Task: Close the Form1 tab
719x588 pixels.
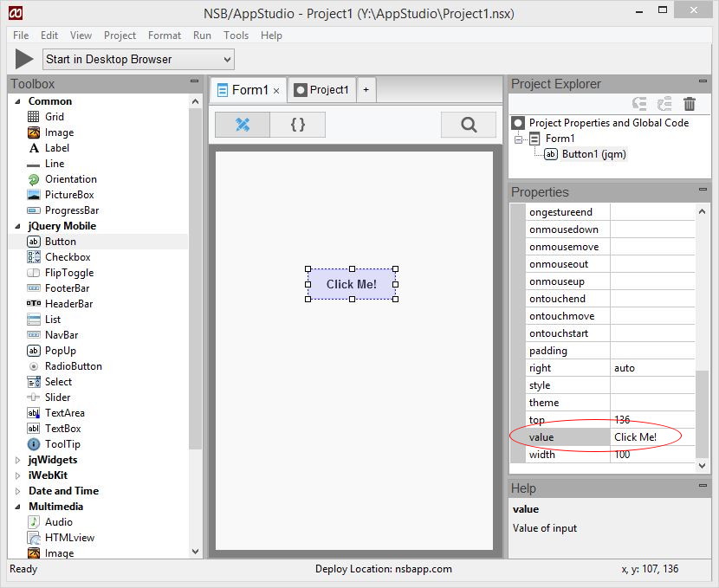Action: click(x=276, y=91)
